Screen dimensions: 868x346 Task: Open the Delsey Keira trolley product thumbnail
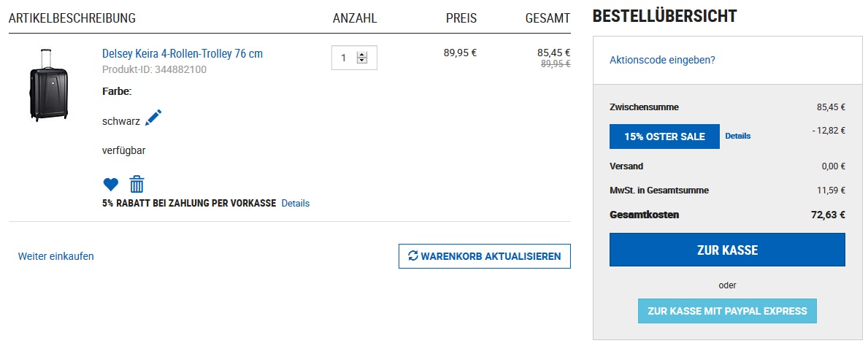pyautogui.click(x=47, y=85)
